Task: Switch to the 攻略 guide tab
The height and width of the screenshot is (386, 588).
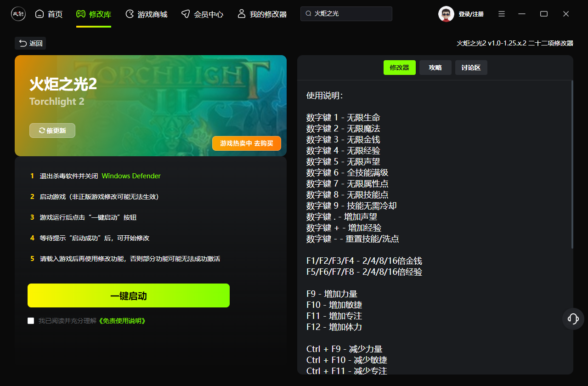Action: tap(435, 68)
